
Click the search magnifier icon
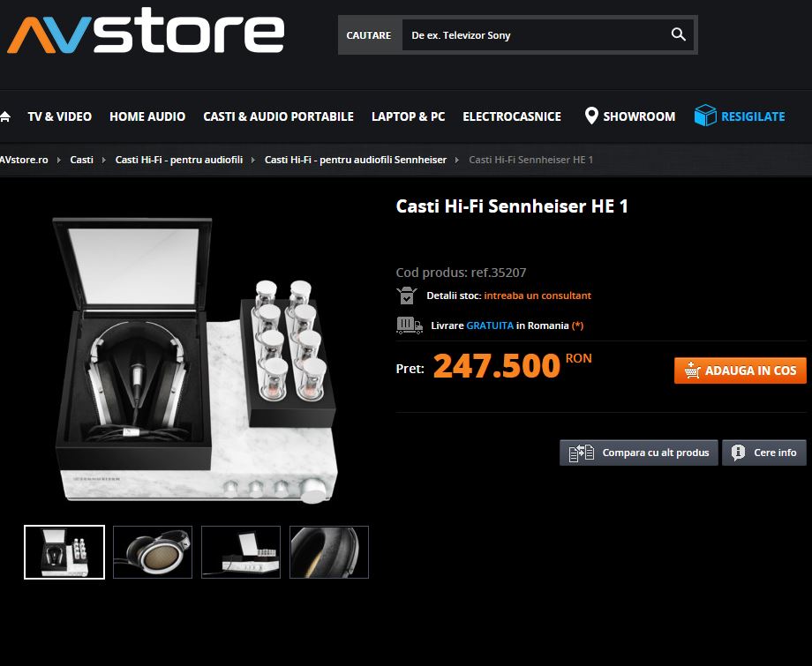(679, 34)
